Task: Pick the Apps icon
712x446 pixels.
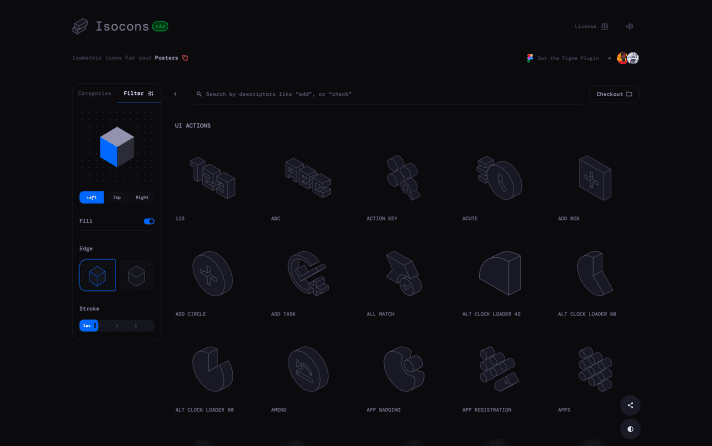Action: 595,369
